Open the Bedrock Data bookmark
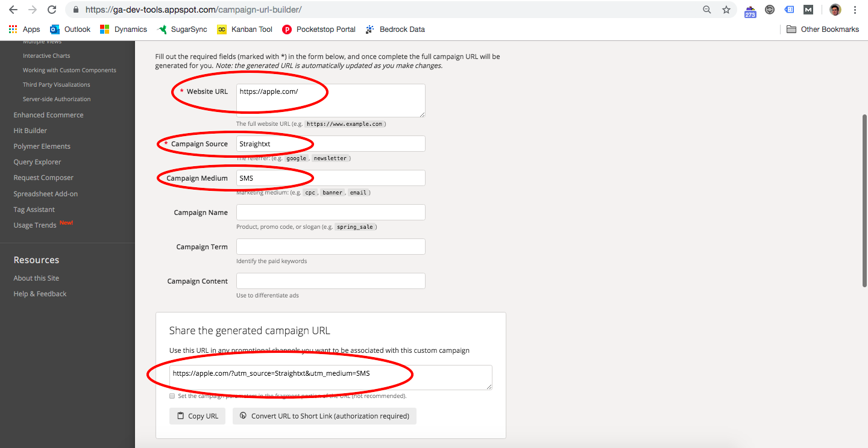Screen dimensions: 868x448 395,29
